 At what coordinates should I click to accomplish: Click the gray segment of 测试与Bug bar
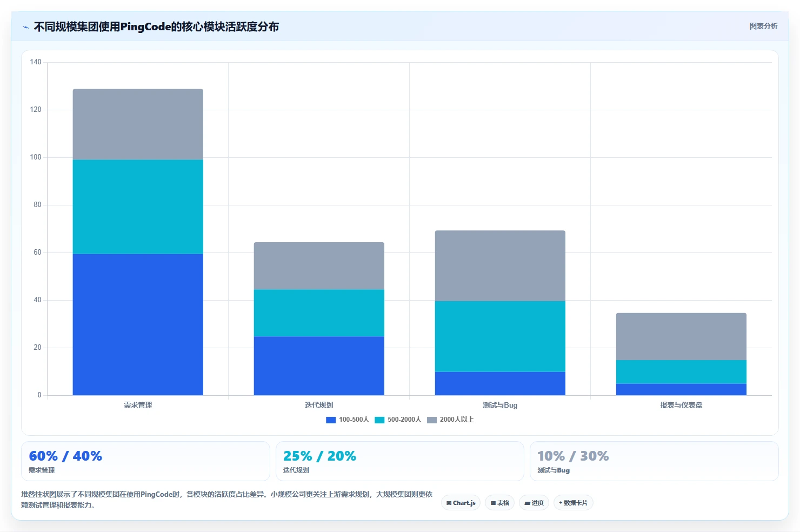pos(500,266)
